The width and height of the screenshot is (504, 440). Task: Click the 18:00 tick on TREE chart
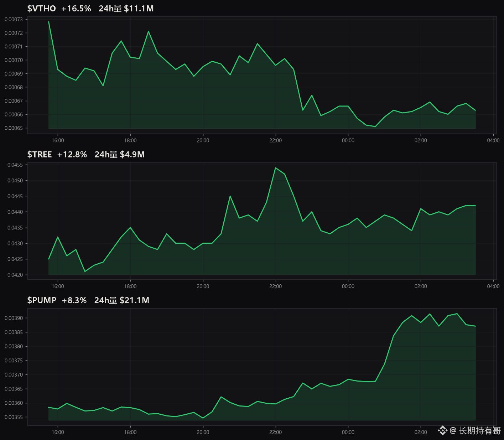130,286
